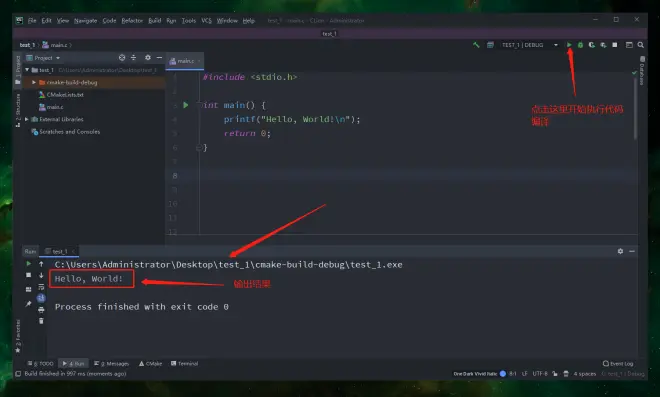
Task: Open the TODO tool window
Action: [x=40, y=364]
